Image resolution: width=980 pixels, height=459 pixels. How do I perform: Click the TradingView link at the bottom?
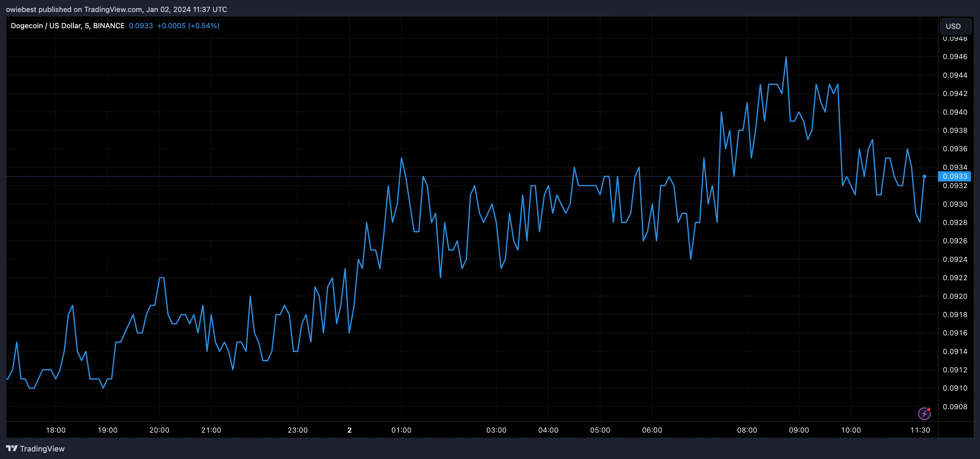pos(43,449)
